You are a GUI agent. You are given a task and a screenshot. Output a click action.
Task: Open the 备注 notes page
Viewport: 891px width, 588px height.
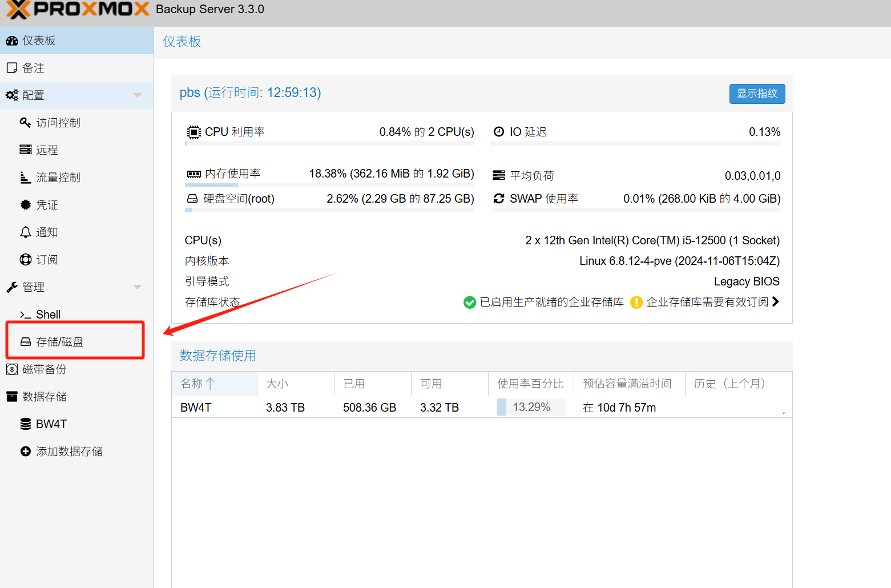pos(33,68)
